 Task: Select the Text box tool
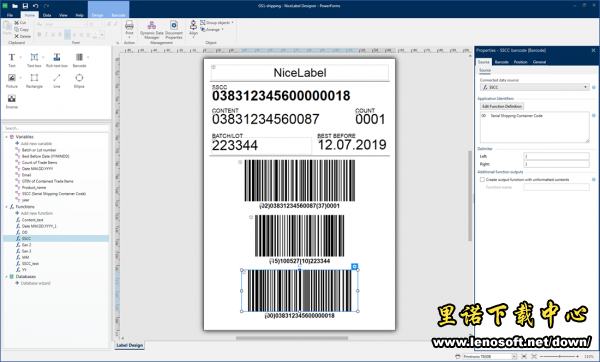tap(34, 60)
